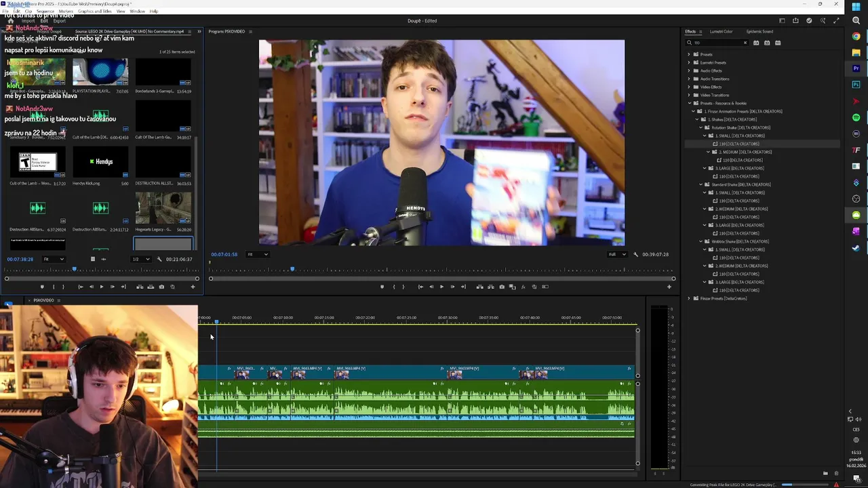Click Extract button in Program monitor

click(x=491, y=287)
